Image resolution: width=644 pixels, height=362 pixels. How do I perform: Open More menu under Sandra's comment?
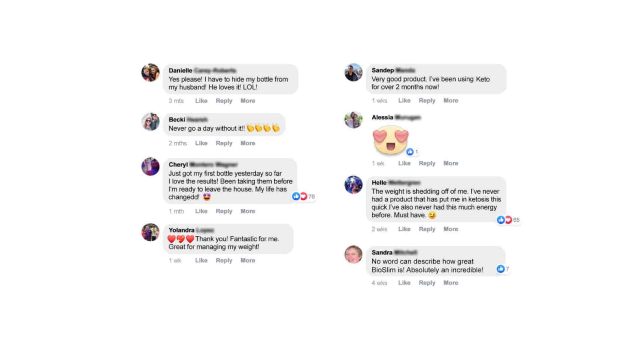(451, 282)
